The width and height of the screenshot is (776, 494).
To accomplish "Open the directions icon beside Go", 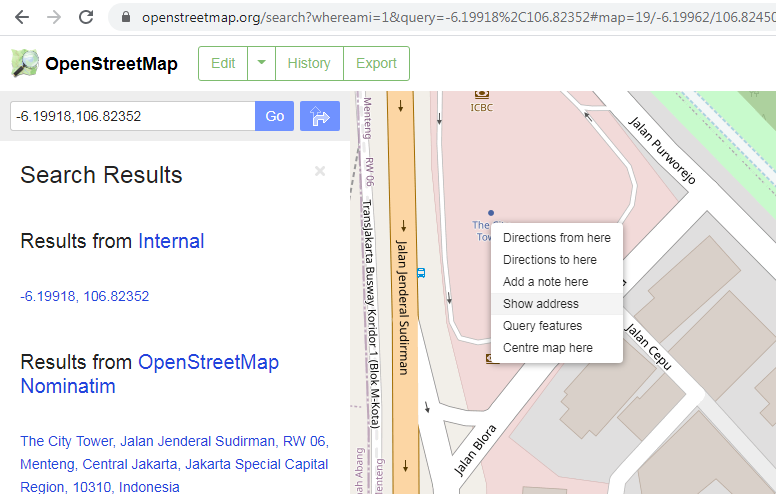I will click(320, 116).
